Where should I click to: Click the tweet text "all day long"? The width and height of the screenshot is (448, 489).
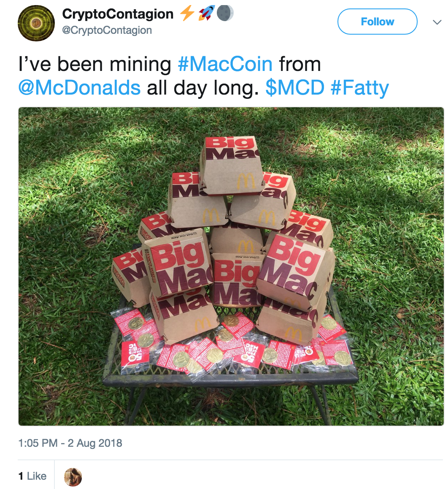pyautogui.click(x=202, y=88)
